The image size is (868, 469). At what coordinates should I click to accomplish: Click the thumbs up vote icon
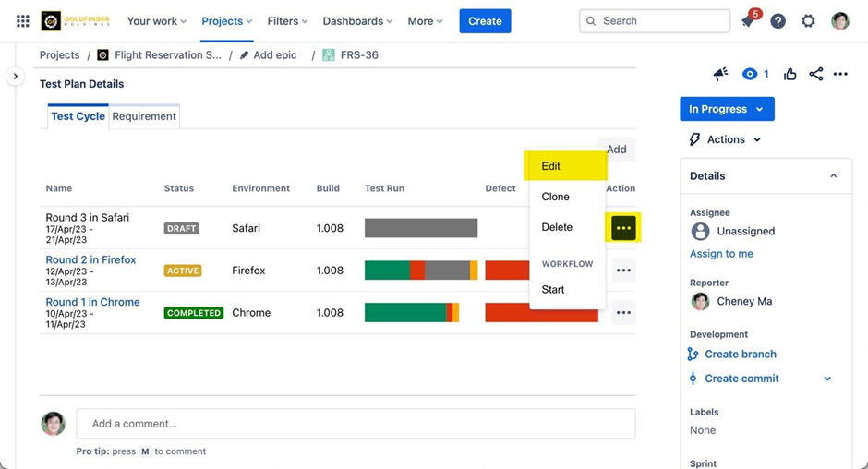790,74
